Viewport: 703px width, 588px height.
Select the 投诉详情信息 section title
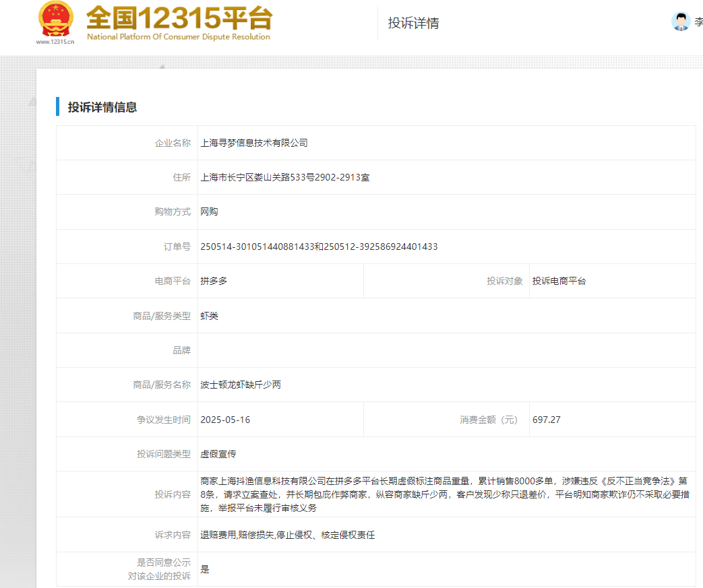[x=102, y=107]
